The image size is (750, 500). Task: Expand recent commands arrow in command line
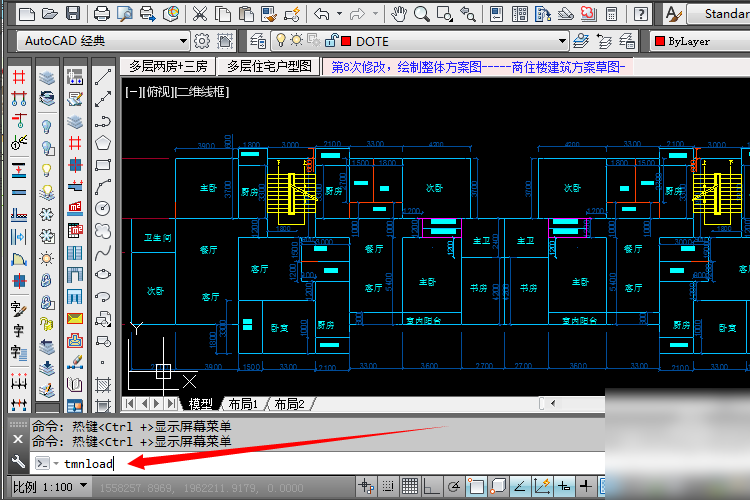(56, 464)
